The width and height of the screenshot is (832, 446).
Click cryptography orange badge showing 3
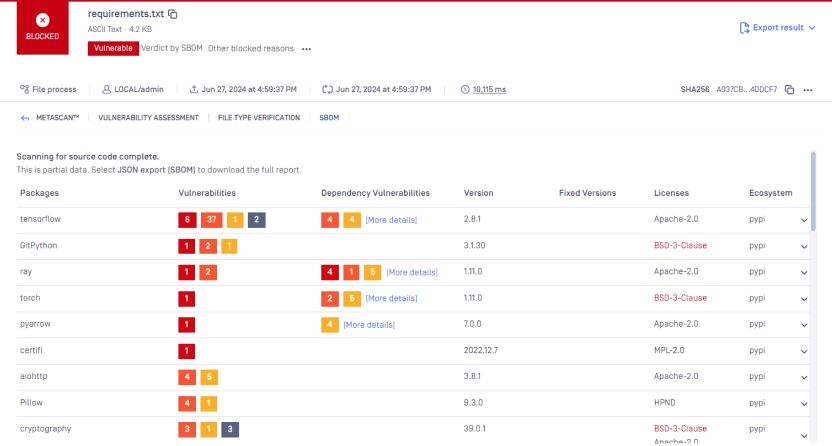click(x=187, y=430)
